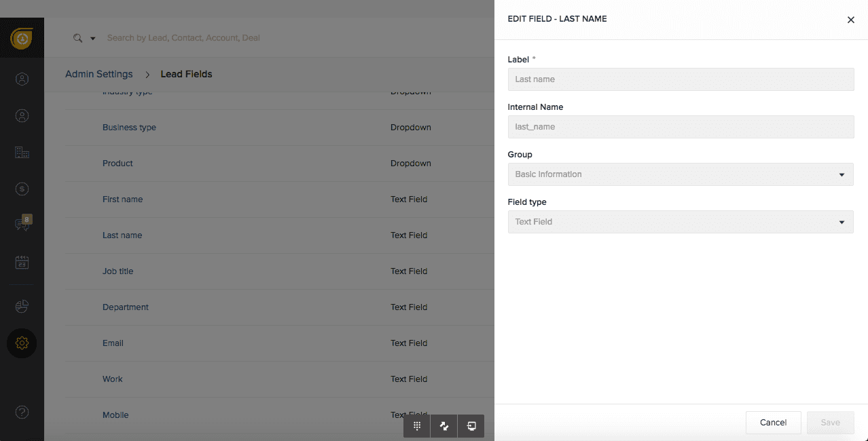Go to Admin Settings breadcrumb

click(99, 74)
